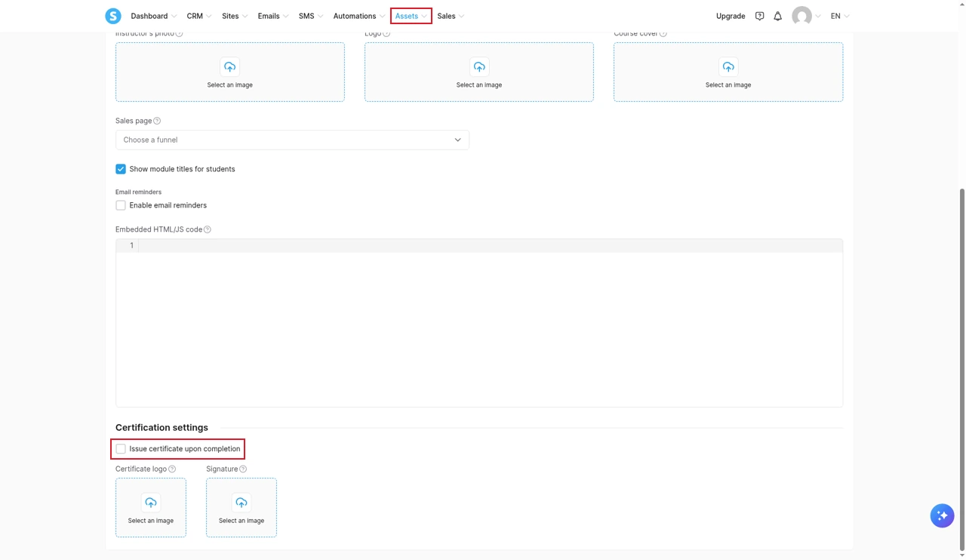
Task: Open the AI assistant sparkle button
Action: (x=942, y=515)
